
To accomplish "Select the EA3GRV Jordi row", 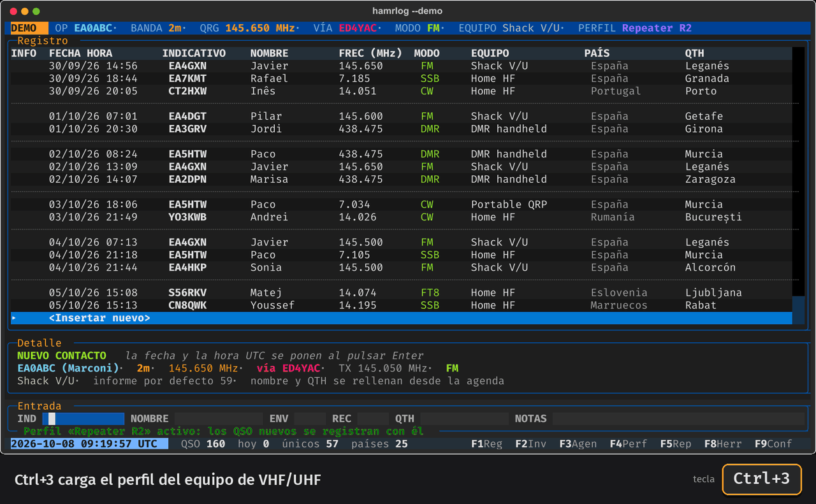I will pos(402,129).
